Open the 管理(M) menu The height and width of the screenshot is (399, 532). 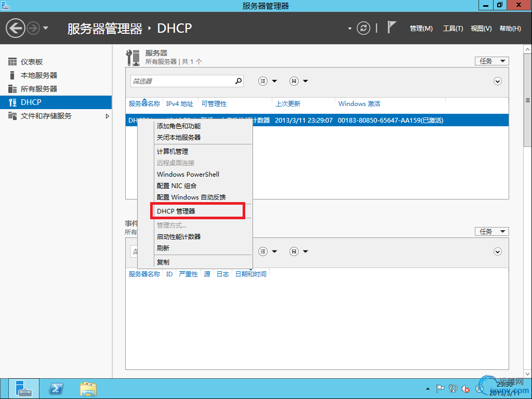point(421,29)
